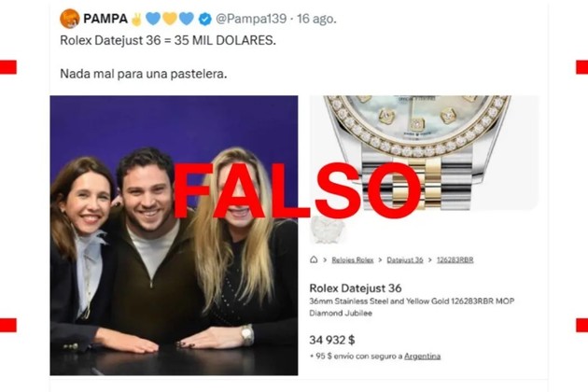This screenshot has width=588, height=392.
Task: Click the PAMPA profile avatar
Action: pyautogui.click(x=70, y=19)
